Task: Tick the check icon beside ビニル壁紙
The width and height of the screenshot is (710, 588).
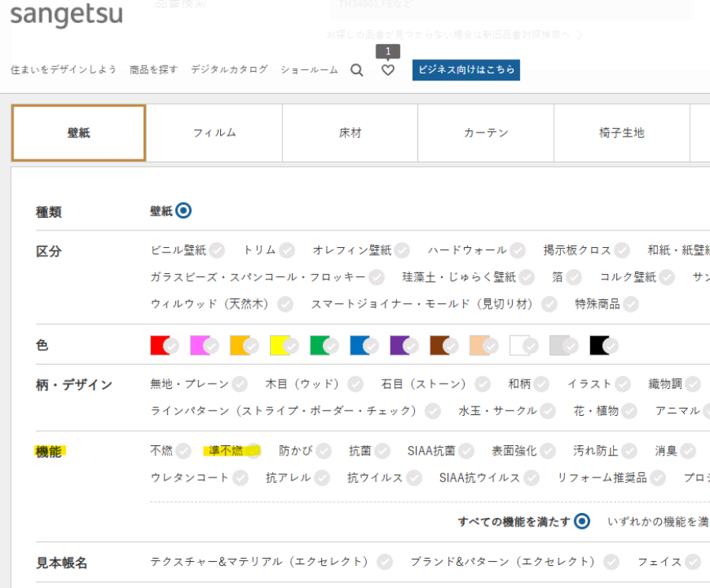Action: [x=217, y=251]
